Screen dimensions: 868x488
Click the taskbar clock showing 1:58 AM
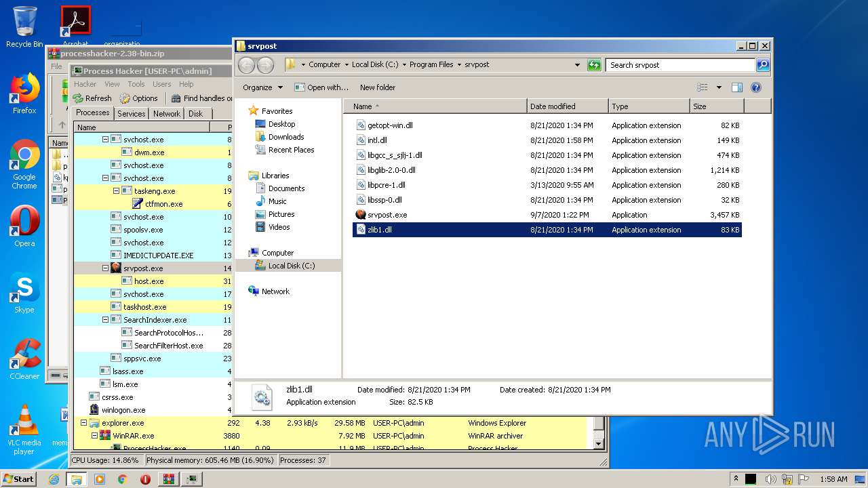click(833, 479)
